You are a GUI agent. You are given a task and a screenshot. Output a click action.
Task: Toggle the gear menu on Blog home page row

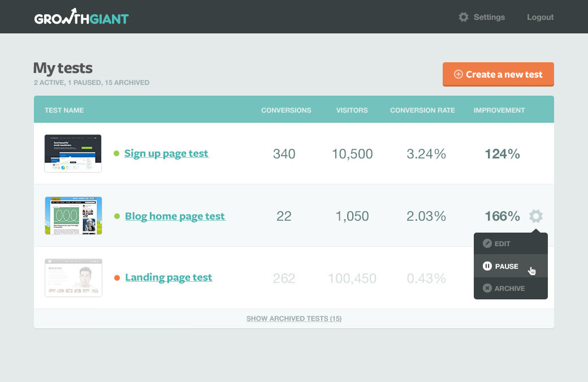536,216
